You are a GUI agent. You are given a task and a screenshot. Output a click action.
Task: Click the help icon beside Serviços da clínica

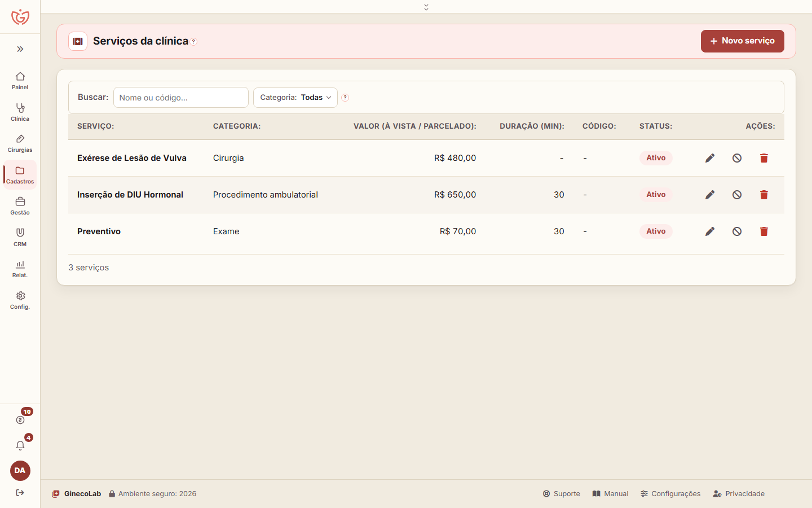[x=193, y=42]
